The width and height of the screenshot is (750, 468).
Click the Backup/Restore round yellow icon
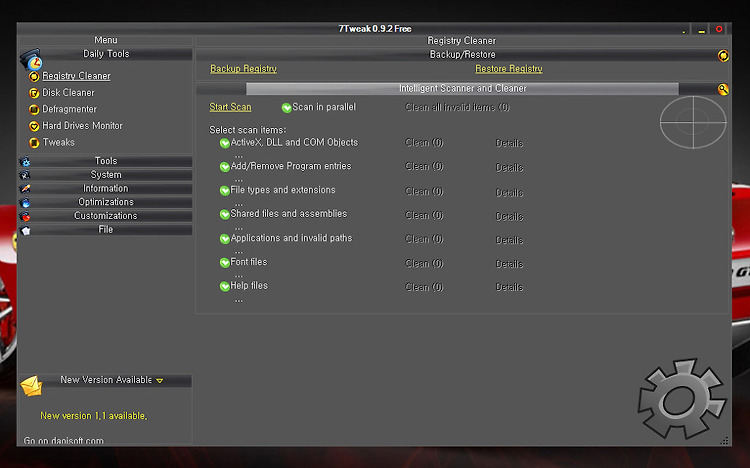pyautogui.click(x=723, y=56)
